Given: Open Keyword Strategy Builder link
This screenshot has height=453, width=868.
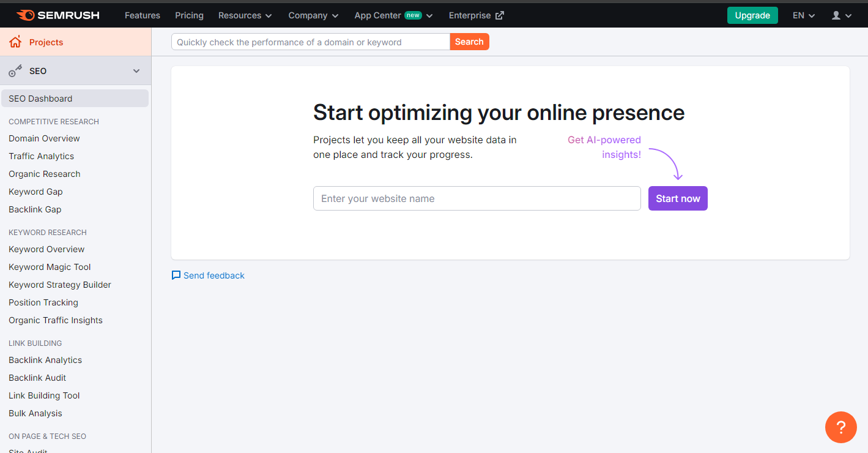Looking at the screenshot, I should [60, 285].
